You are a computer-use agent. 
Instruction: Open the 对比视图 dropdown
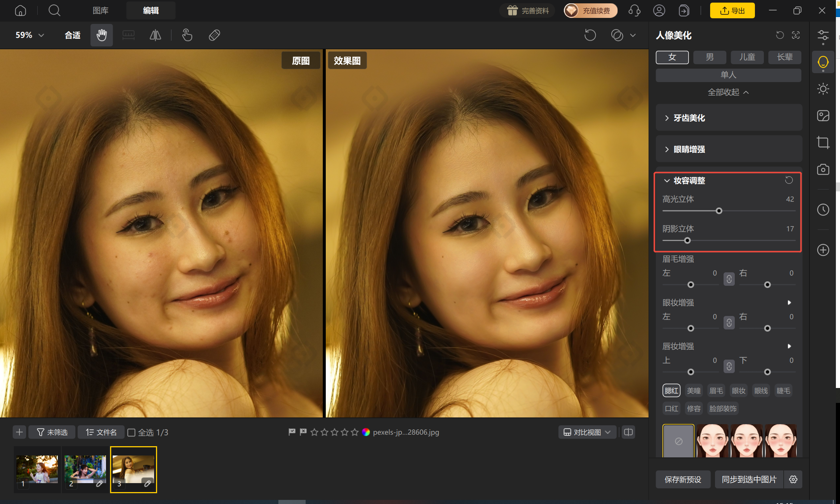tap(587, 432)
